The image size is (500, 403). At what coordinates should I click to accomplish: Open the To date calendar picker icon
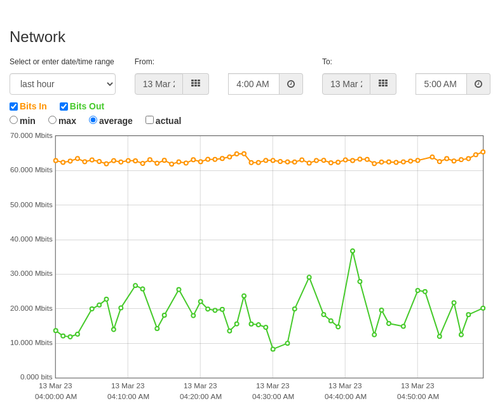pos(383,84)
